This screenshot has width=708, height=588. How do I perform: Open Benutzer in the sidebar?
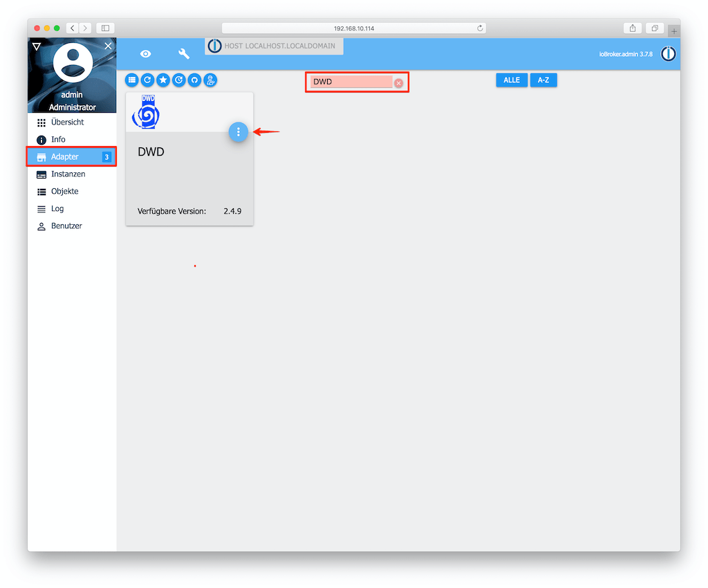71,226
